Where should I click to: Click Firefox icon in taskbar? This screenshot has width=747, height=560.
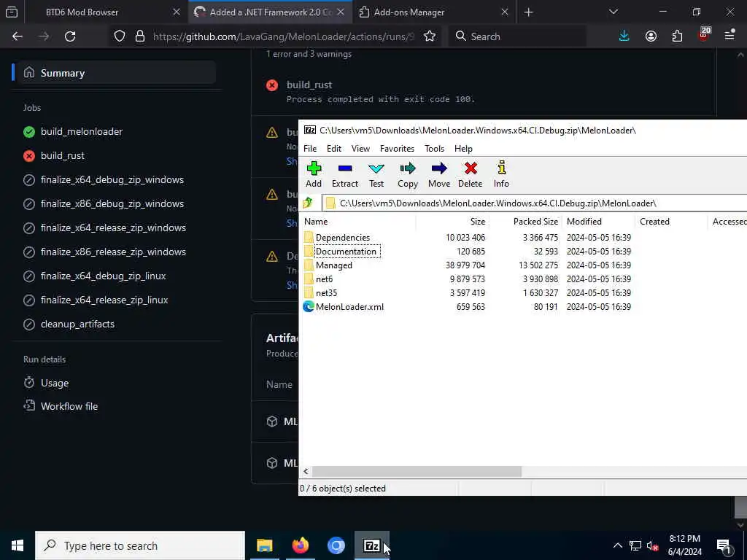(x=300, y=545)
